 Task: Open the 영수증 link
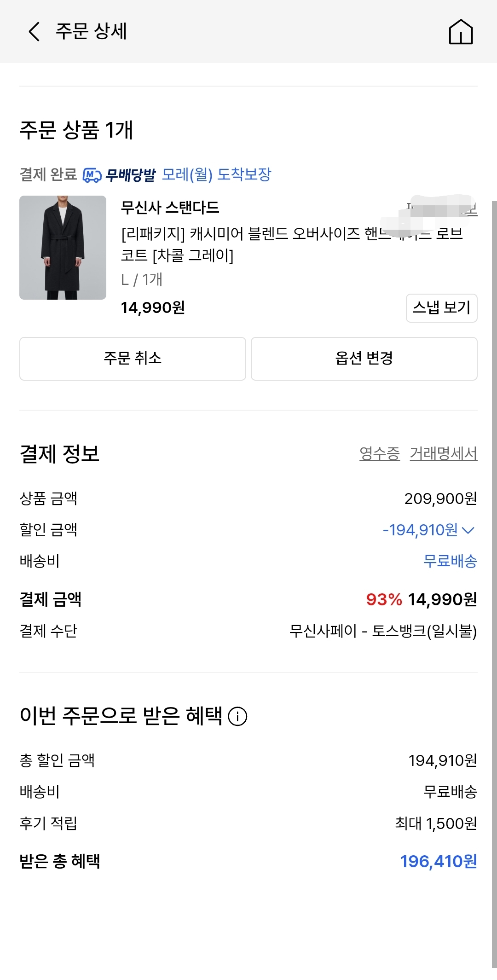point(380,454)
